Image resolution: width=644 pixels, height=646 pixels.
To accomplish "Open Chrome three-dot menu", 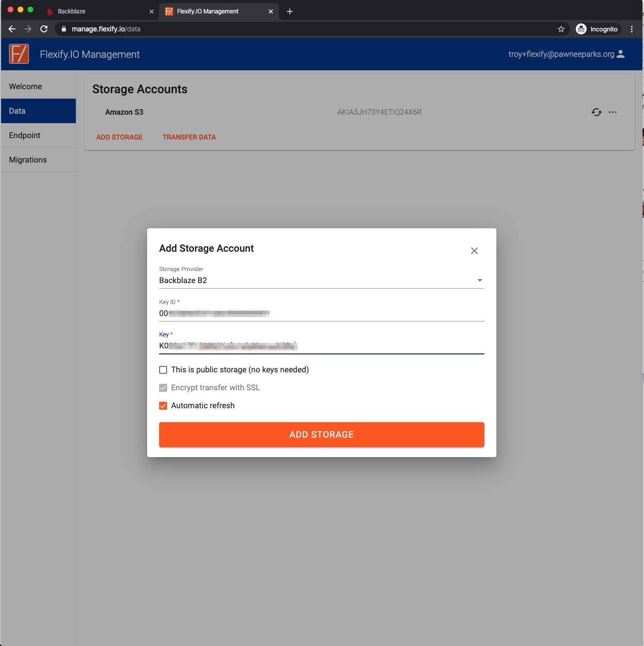I will 632,29.
